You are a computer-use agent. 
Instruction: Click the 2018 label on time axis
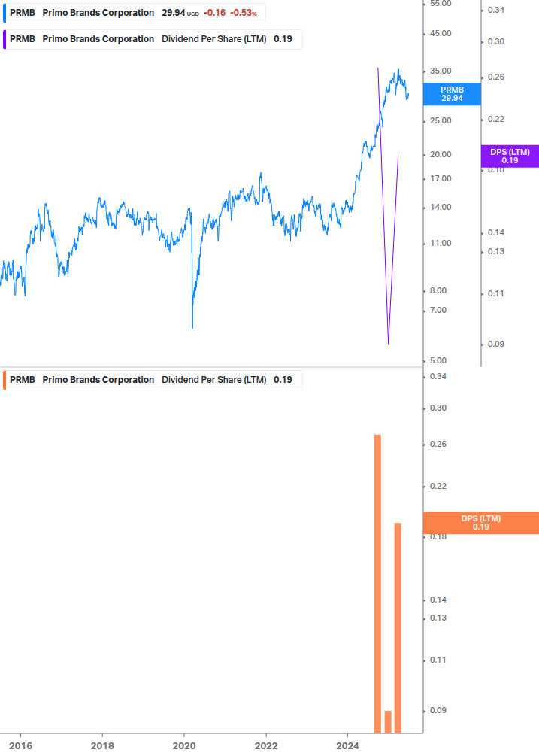[102, 746]
